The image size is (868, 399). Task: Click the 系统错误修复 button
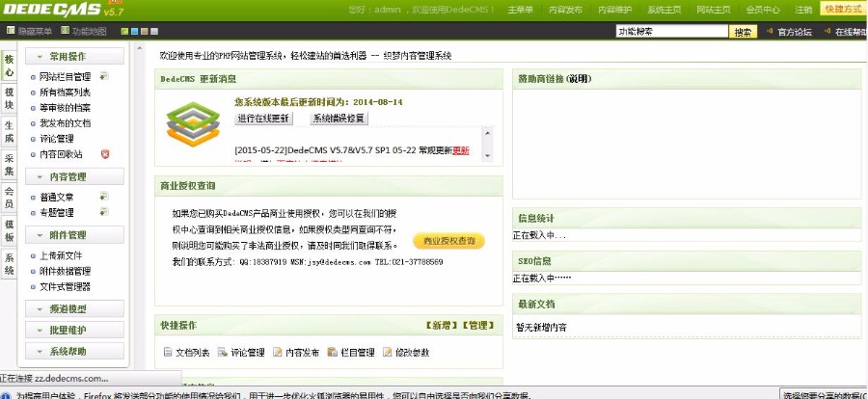pyautogui.click(x=339, y=119)
